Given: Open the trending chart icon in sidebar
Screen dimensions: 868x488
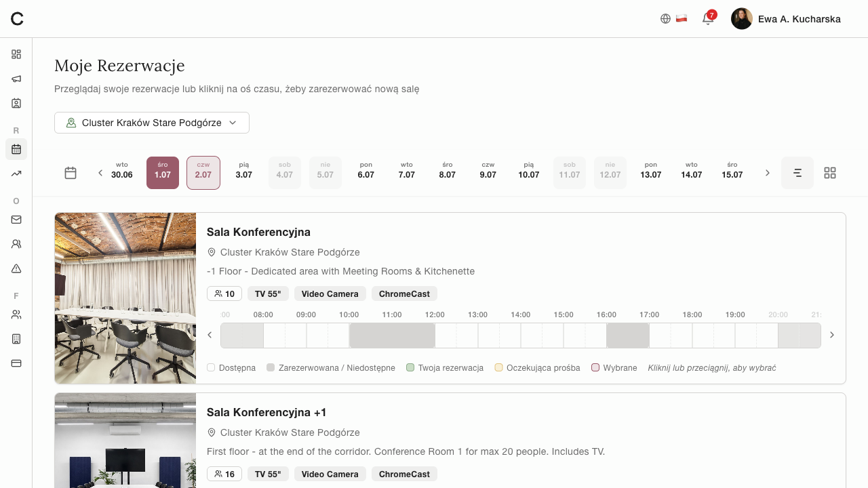Looking at the screenshot, I should pyautogui.click(x=16, y=174).
